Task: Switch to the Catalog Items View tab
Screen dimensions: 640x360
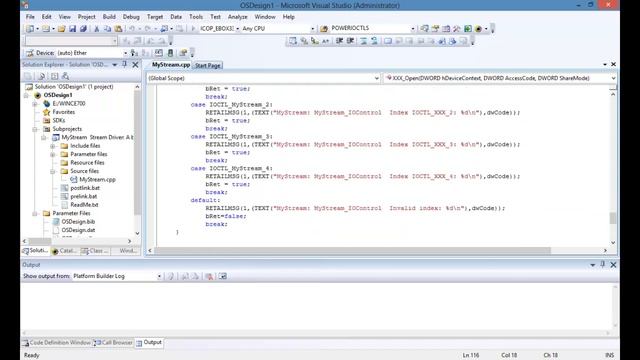Action: click(65, 251)
